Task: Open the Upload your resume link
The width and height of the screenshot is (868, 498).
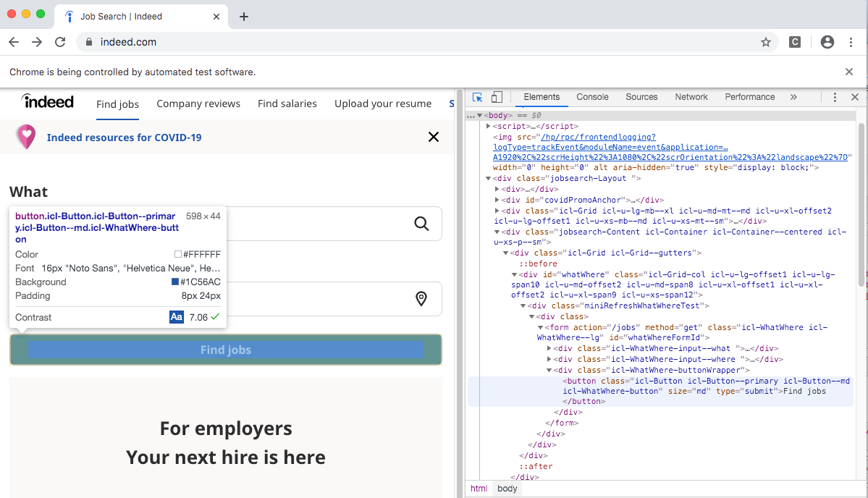Action: 382,104
